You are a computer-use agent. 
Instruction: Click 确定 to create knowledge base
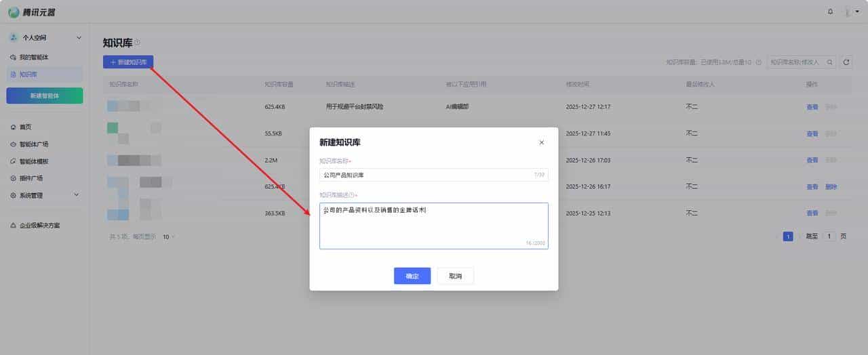(x=412, y=276)
